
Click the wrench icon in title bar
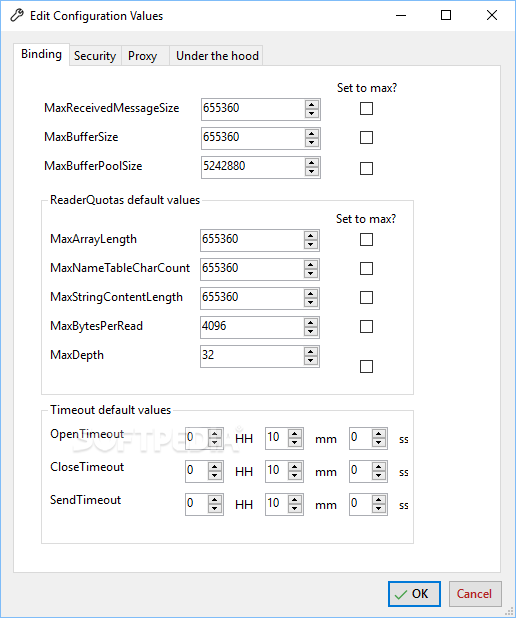tap(17, 16)
